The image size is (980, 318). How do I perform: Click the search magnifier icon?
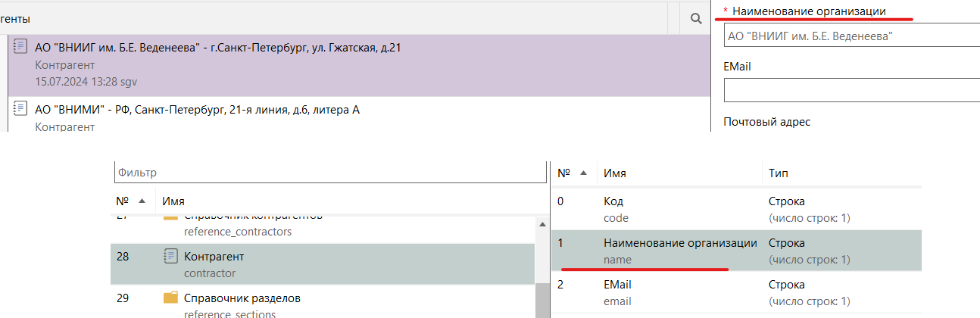(695, 18)
